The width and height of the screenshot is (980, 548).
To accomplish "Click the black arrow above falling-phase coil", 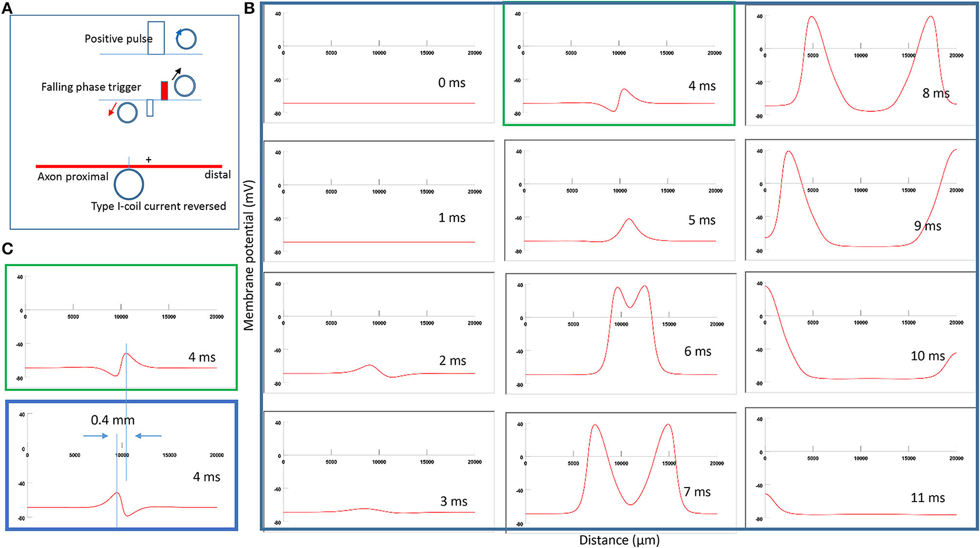I will tap(176, 74).
